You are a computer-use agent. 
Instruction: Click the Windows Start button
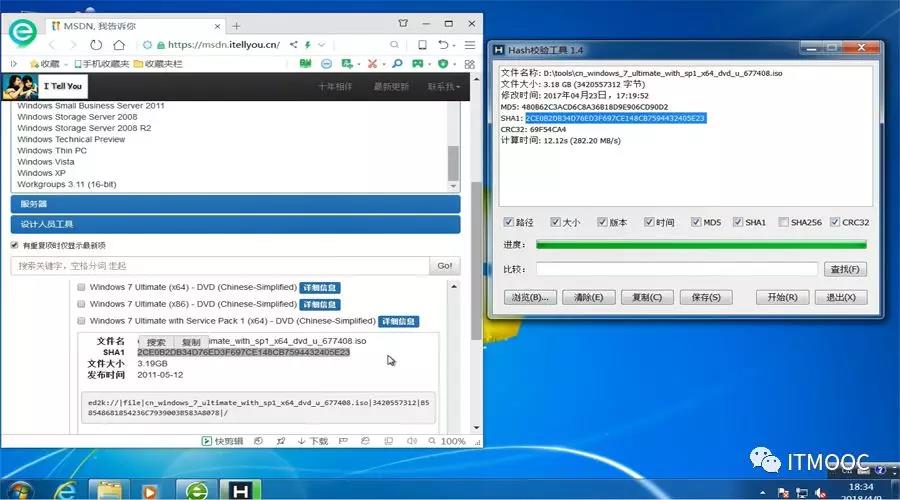(19, 491)
